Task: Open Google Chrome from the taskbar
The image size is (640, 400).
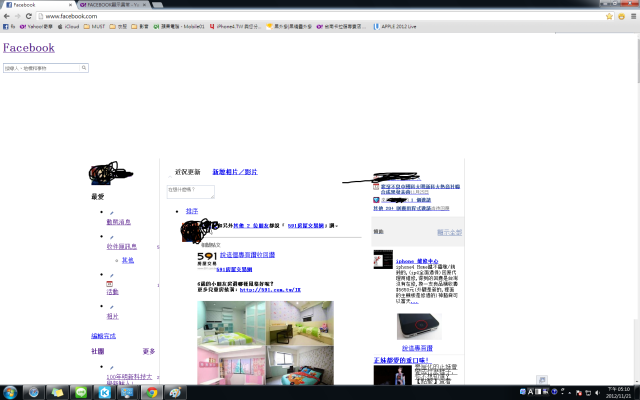Action: click(152, 393)
